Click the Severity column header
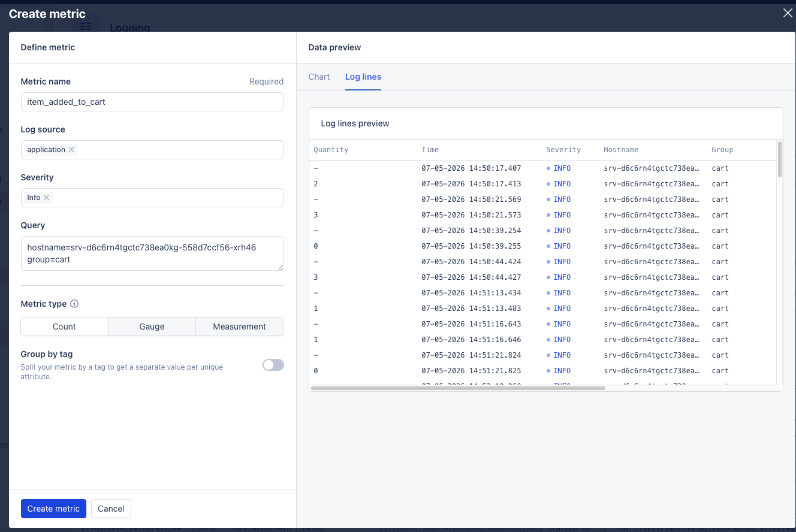Viewport: 796px width, 532px height. [x=563, y=150]
